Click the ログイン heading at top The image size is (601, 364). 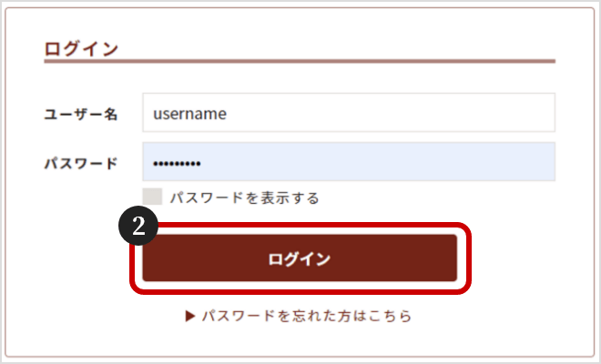pyautogui.click(x=81, y=49)
